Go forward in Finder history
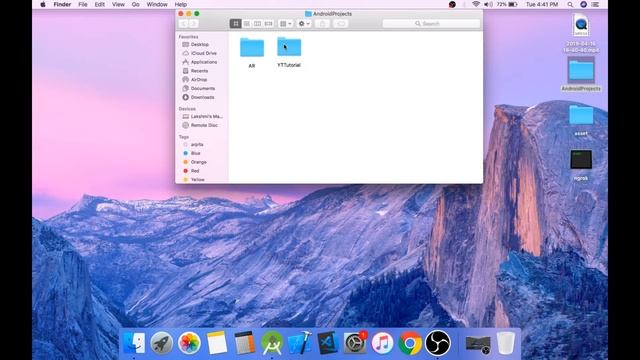Screen dimensions: 640x360 [194, 24]
